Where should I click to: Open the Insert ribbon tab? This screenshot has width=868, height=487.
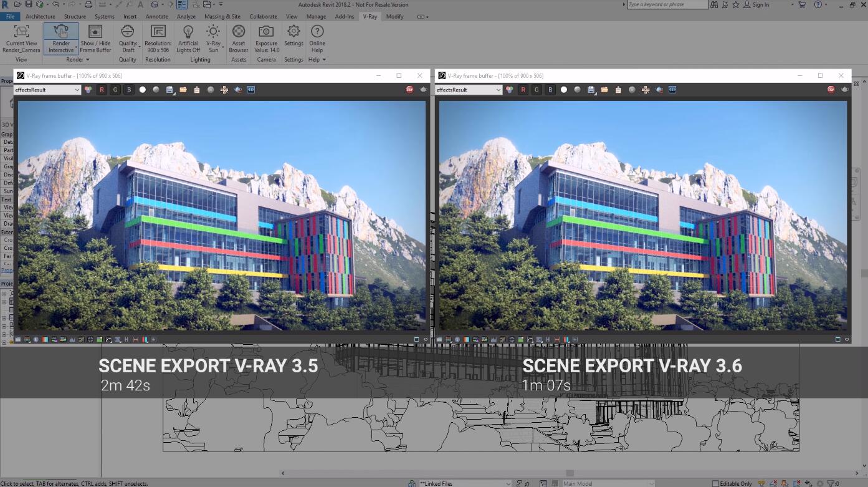click(130, 16)
